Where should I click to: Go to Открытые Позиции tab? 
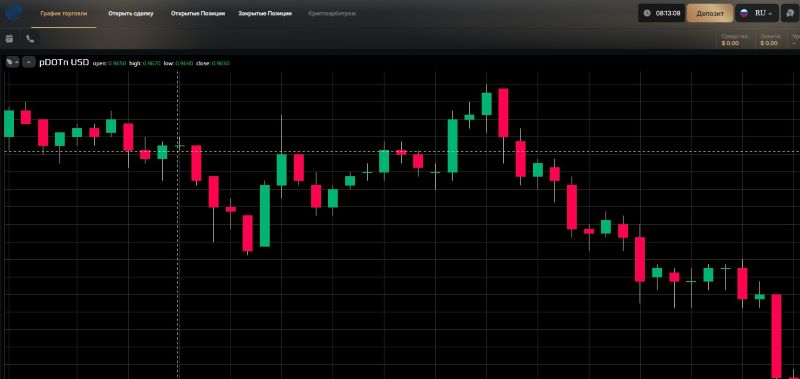tap(198, 14)
